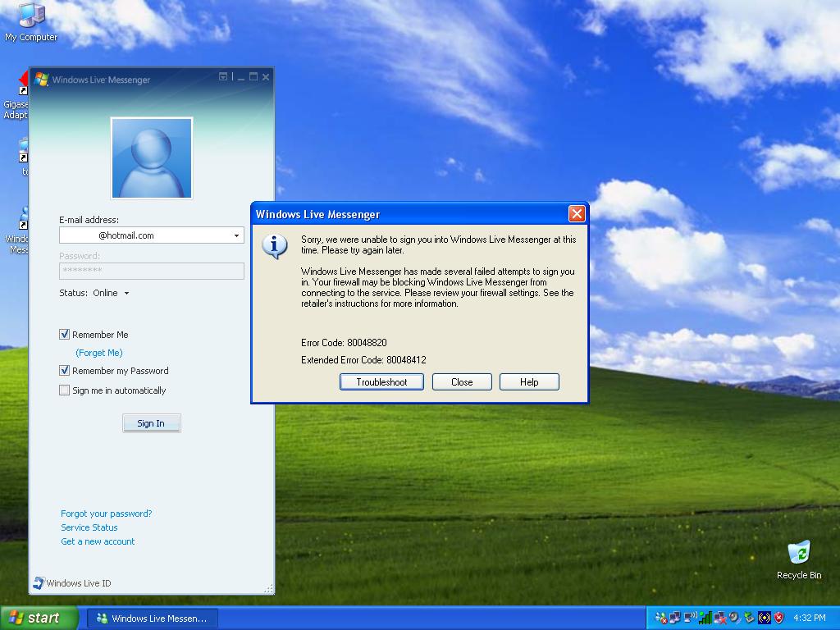The height and width of the screenshot is (630, 840).
Task: Open the Status Online dropdown
Action: pos(126,294)
